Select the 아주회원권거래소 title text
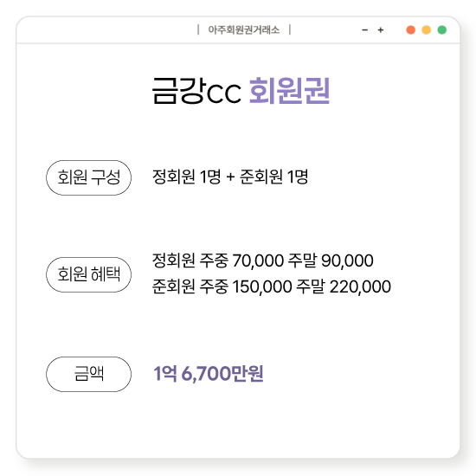Screen dimensions: 476x476 coord(244,30)
